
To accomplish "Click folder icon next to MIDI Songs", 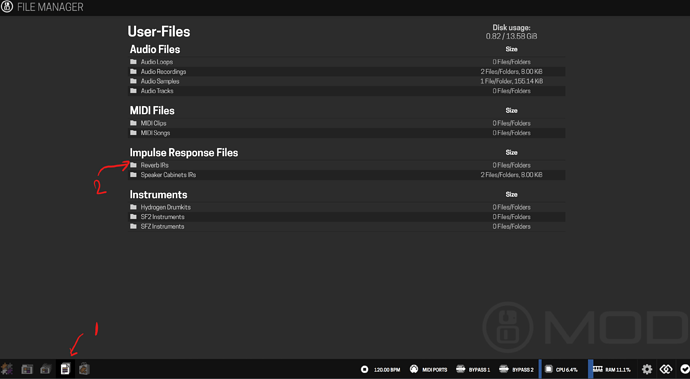I will [133, 133].
